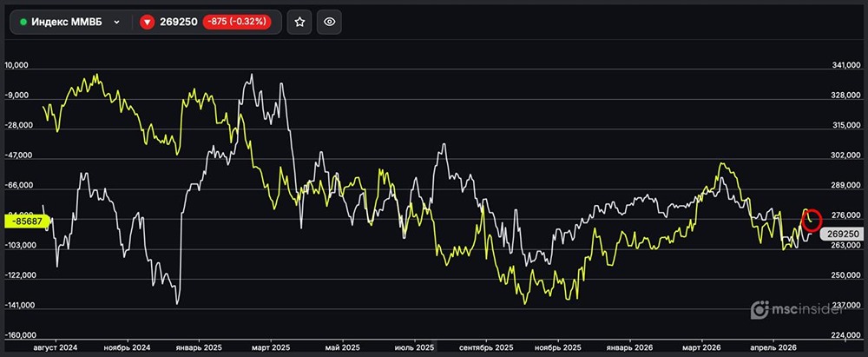Click the январь 2026 date label
Screen dimensions: 868x357
630,347
